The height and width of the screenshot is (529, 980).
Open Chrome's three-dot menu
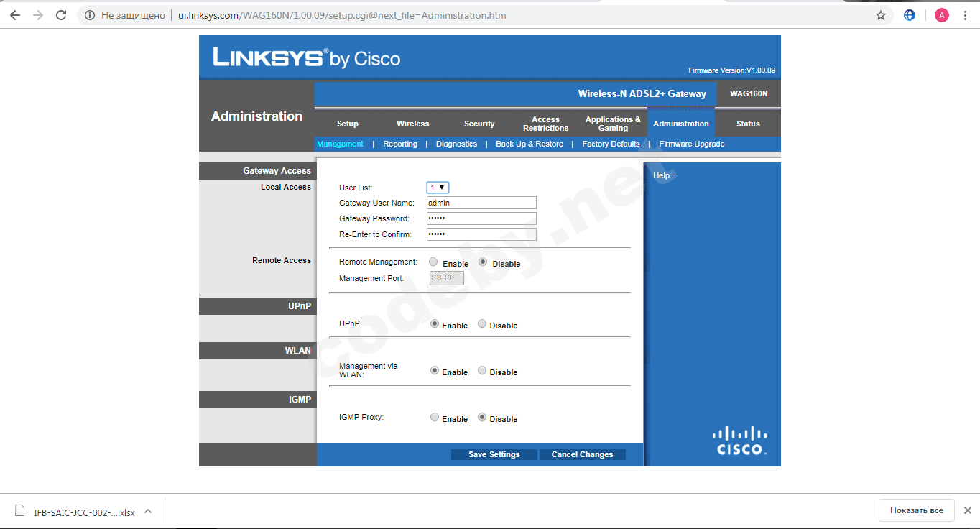965,15
